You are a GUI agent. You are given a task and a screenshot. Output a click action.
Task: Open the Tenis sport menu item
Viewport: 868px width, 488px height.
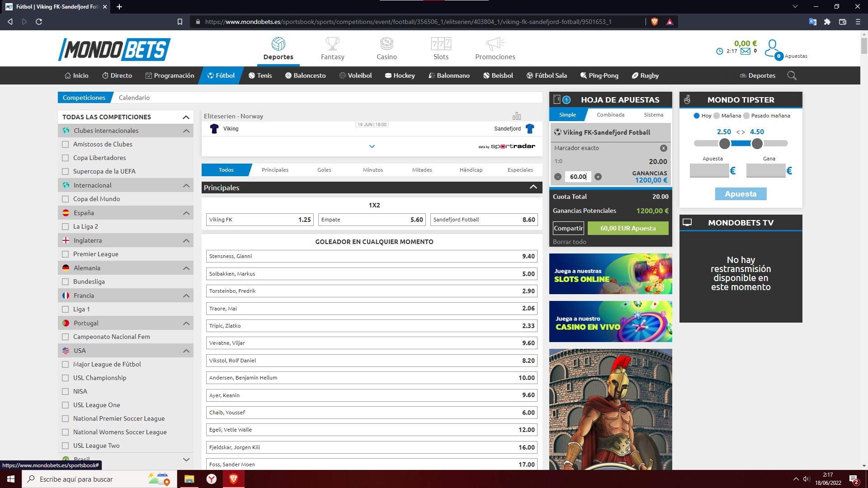(x=260, y=75)
